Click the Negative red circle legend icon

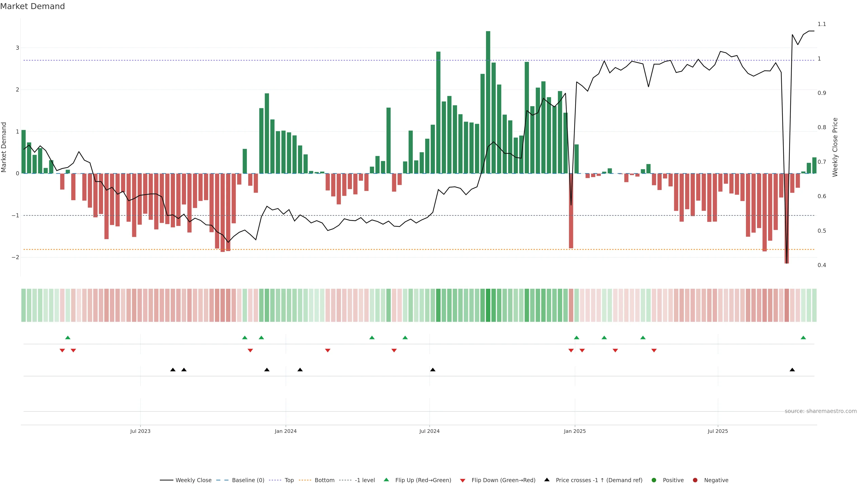click(695, 480)
